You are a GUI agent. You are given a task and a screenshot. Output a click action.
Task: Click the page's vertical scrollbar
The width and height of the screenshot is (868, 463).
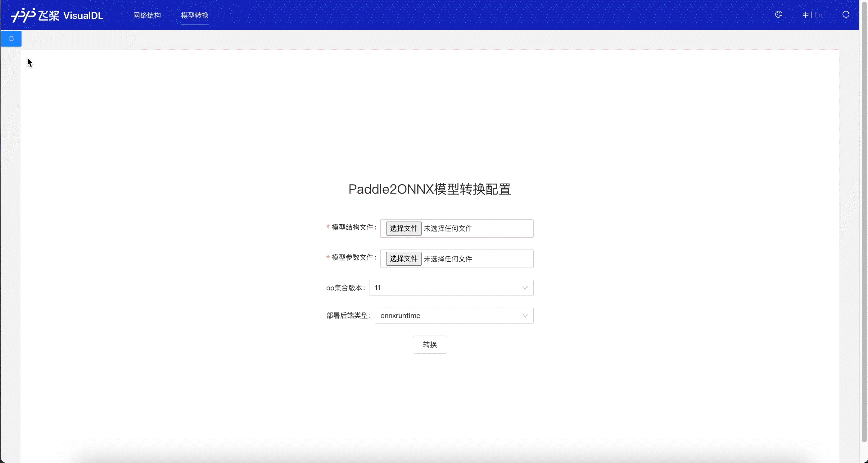click(x=864, y=222)
